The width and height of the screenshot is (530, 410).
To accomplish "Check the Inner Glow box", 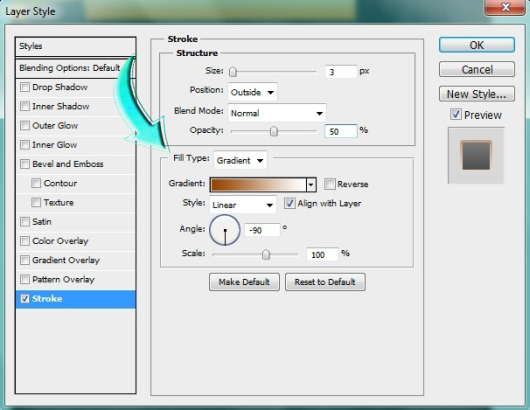I will (x=25, y=145).
